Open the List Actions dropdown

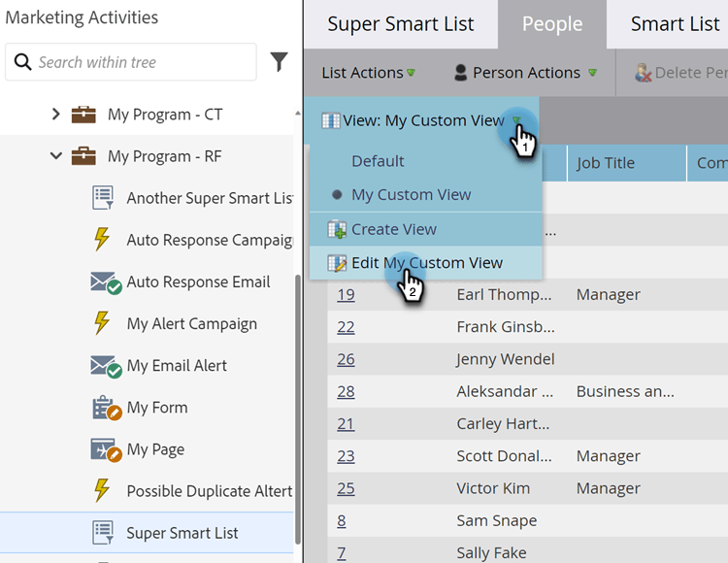(x=368, y=73)
